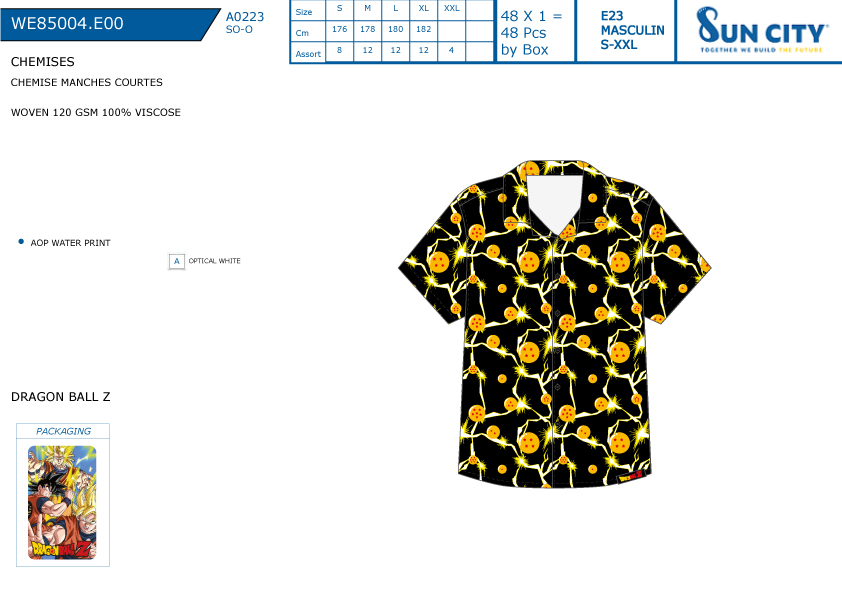The height and width of the screenshot is (595, 842).
Task: Click the Assort row label
Action: click(x=308, y=54)
